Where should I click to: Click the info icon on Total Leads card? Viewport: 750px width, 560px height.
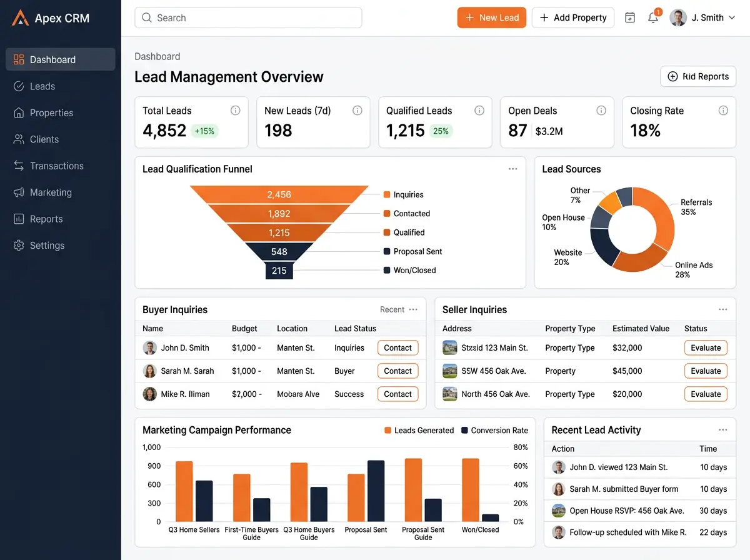click(x=236, y=111)
